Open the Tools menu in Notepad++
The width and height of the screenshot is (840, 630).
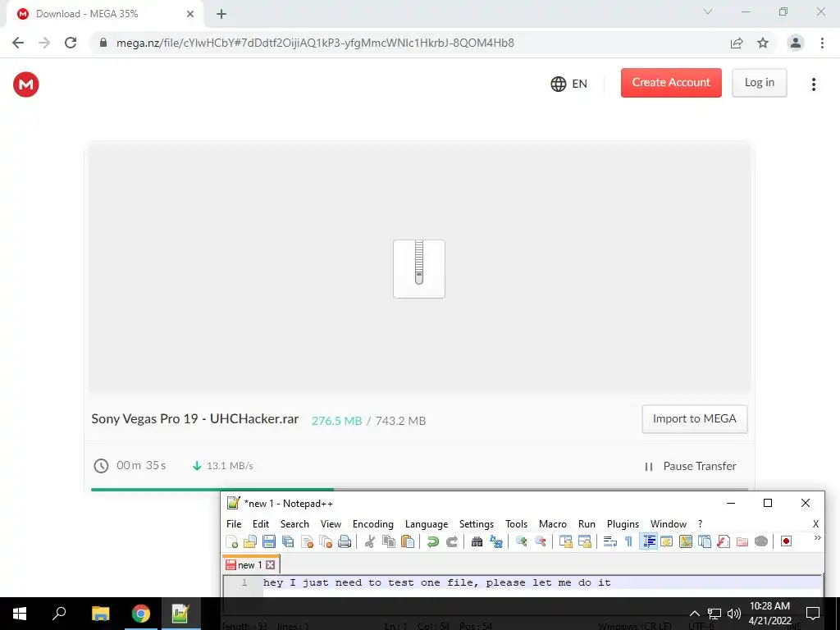click(x=517, y=524)
